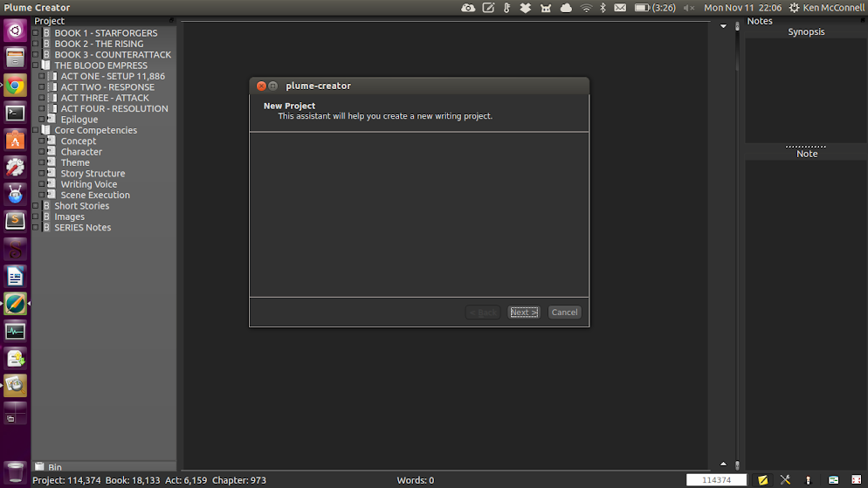Viewport: 868px width, 488px height.
Task: Click the open-book icon beside THE BLOOD EMPRESS
Action: point(46,65)
